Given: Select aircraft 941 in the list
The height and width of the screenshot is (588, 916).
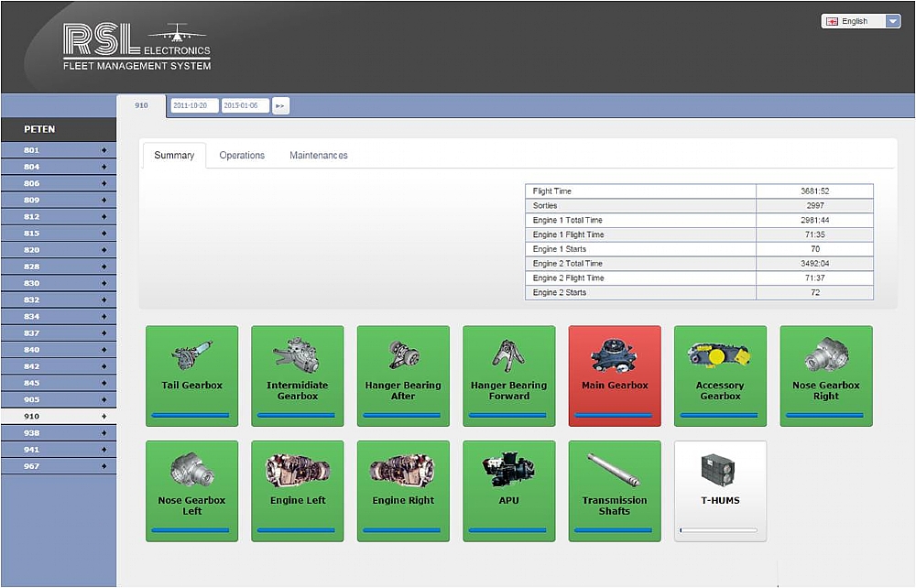Looking at the screenshot, I should point(59,450).
